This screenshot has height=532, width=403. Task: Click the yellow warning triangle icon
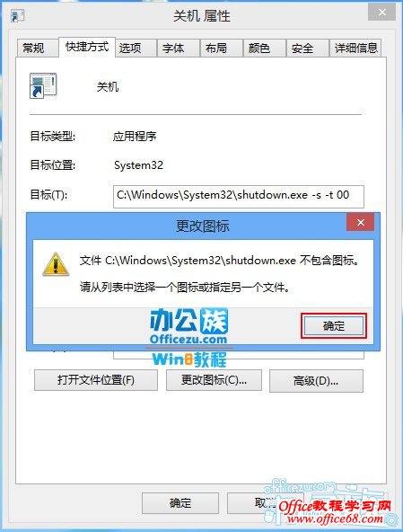56,264
